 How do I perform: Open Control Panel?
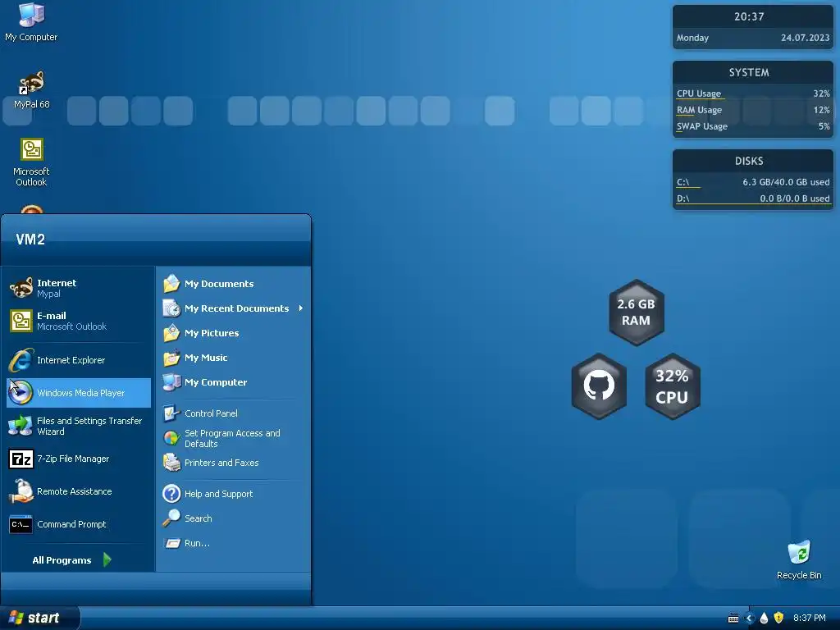[x=233, y=413]
